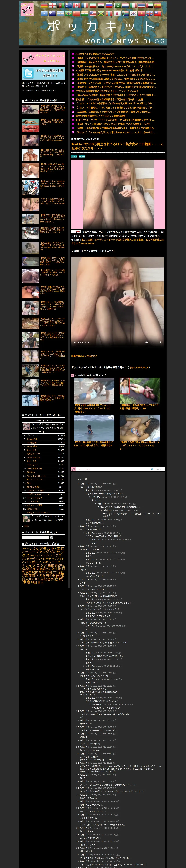The height and width of the screenshot is (868, 186).
Task: Click the MOVIE category tag
Action: click(x=82, y=156)
